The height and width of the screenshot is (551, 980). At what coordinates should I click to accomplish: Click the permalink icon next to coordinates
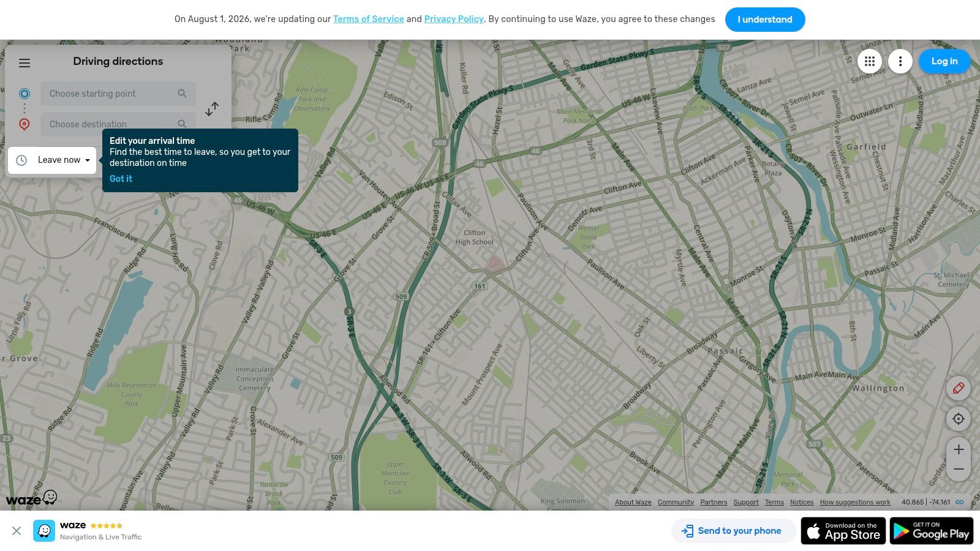(x=960, y=502)
